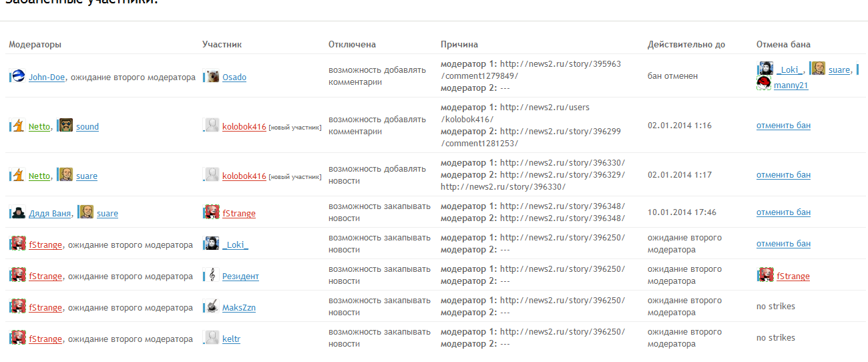The width and height of the screenshot is (868, 362).
Task: Click sound's avatar icon next to Netto
Action: pyautogui.click(x=65, y=126)
